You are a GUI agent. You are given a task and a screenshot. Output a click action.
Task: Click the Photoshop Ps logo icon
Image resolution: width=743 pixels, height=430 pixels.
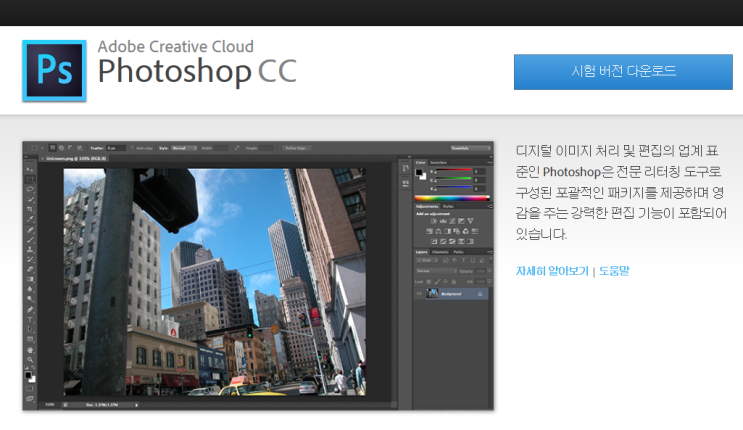click(x=54, y=71)
